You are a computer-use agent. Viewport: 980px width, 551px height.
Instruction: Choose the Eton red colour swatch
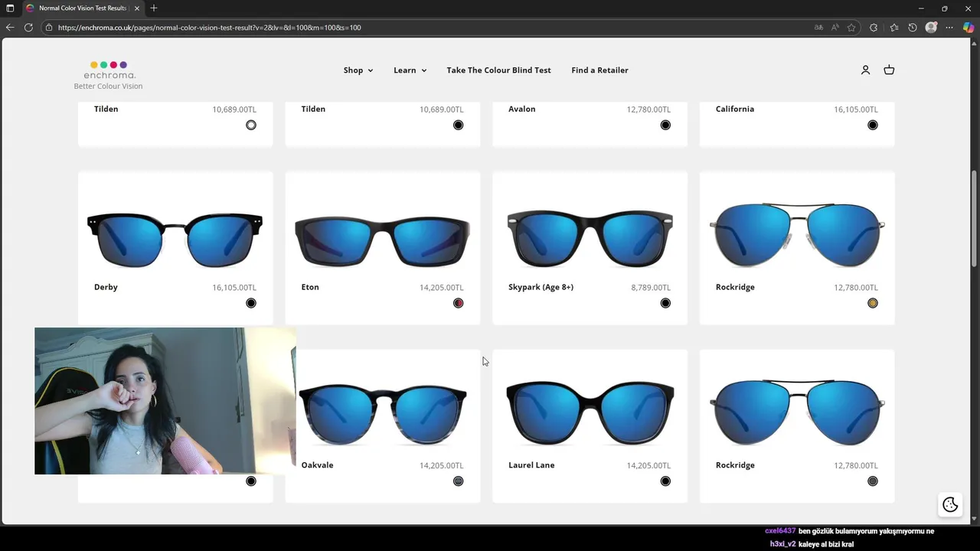pyautogui.click(x=458, y=303)
